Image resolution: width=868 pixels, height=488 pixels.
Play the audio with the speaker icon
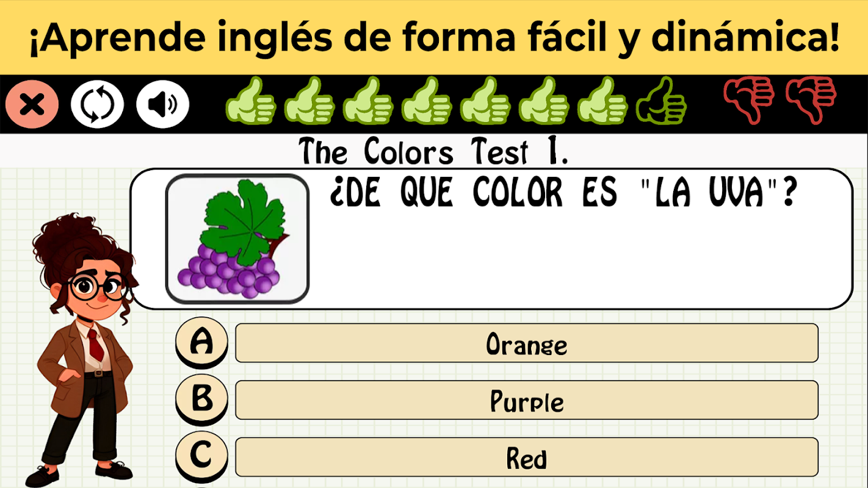coord(162,106)
